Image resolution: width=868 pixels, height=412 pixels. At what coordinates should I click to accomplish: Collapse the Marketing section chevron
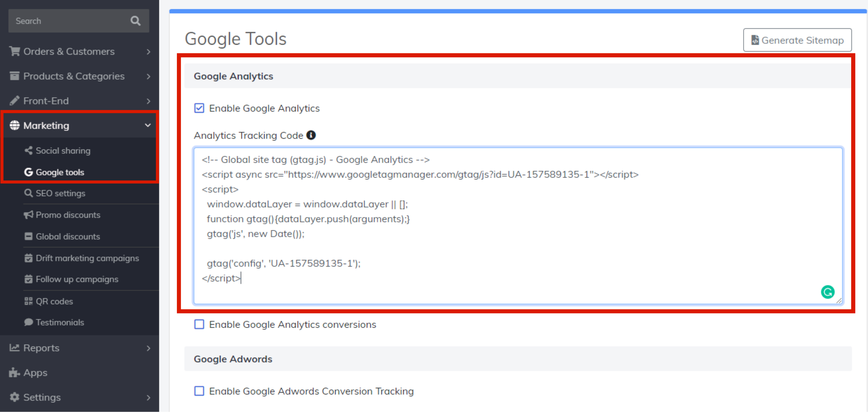tap(148, 125)
